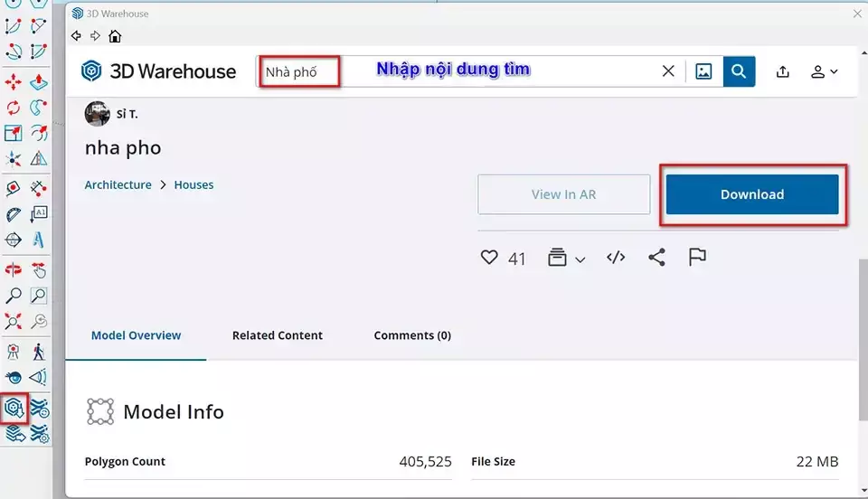The width and height of the screenshot is (868, 499).
Task: Click the 3D Warehouse logo
Action: [158, 71]
